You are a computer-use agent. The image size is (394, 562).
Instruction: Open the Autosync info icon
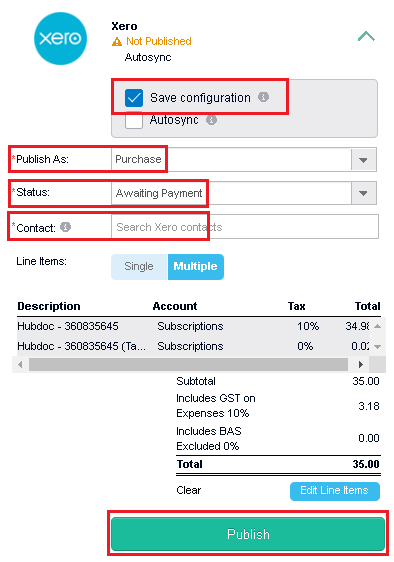click(x=212, y=120)
